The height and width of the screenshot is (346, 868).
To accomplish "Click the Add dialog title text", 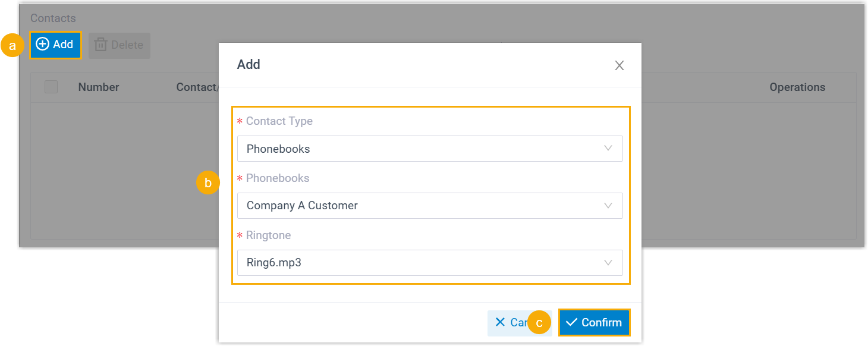I will [x=249, y=64].
